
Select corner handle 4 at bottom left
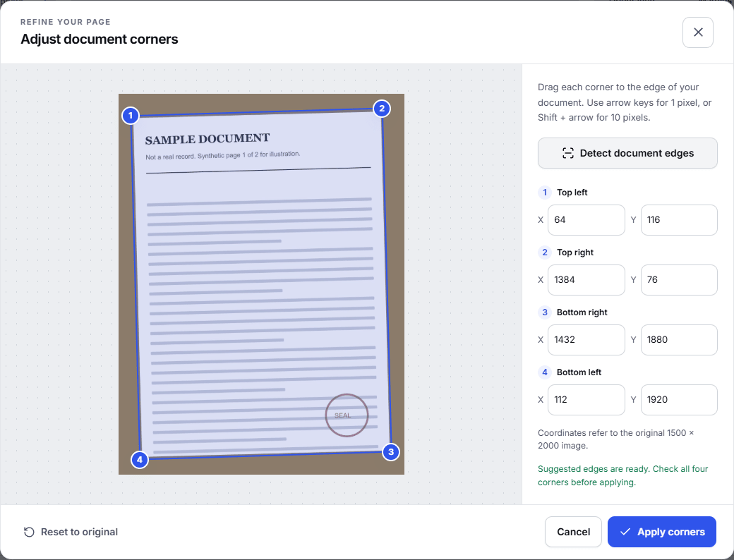(x=140, y=459)
